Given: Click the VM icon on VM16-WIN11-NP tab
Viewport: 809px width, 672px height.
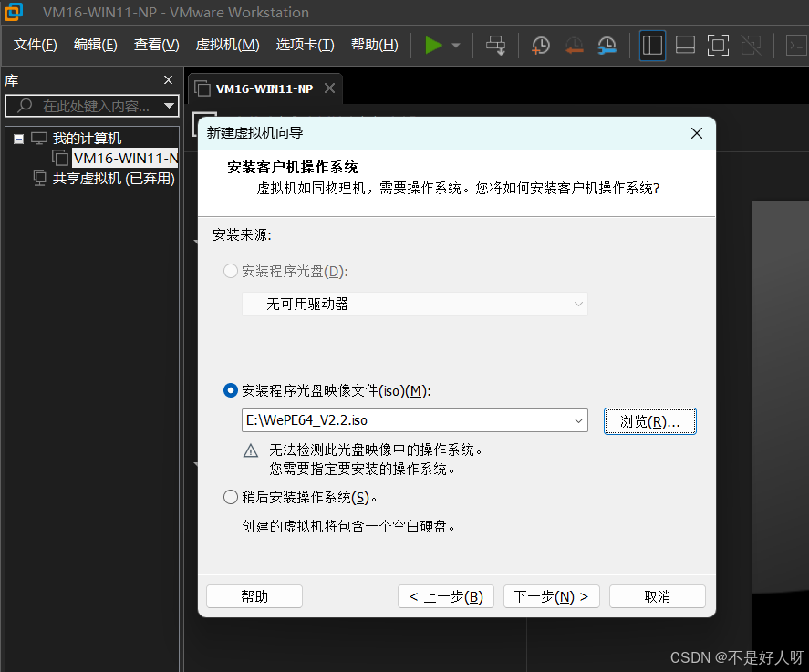Looking at the screenshot, I should point(202,88).
